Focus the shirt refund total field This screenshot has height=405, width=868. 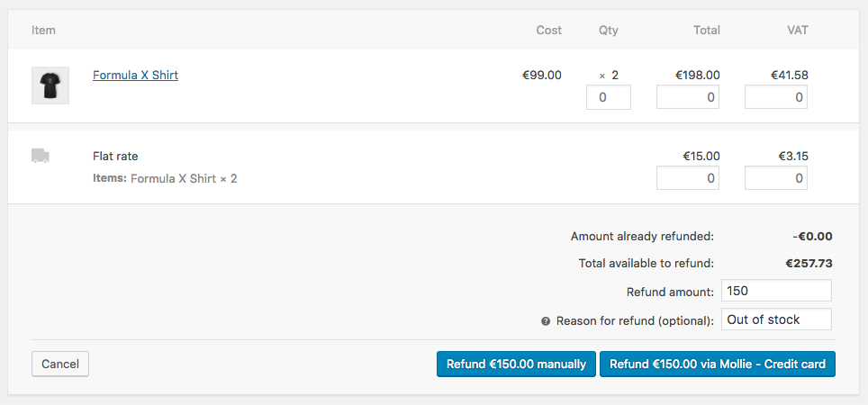click(x=688, y=97)
